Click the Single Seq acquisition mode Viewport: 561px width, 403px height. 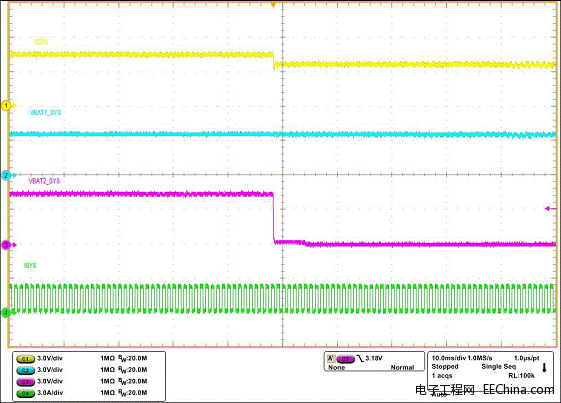click(x=499, y=366)
